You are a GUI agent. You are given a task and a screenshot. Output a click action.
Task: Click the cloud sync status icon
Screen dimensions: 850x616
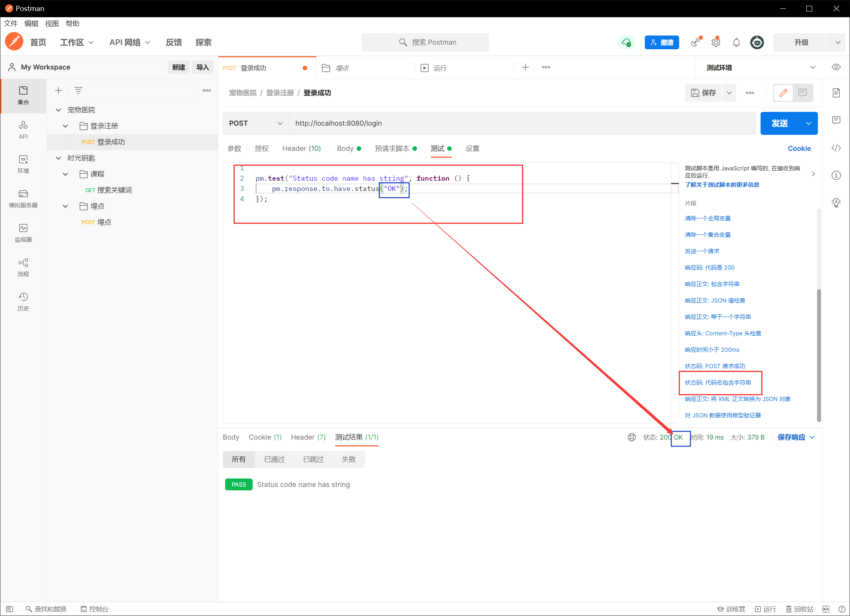coord(626,42)
